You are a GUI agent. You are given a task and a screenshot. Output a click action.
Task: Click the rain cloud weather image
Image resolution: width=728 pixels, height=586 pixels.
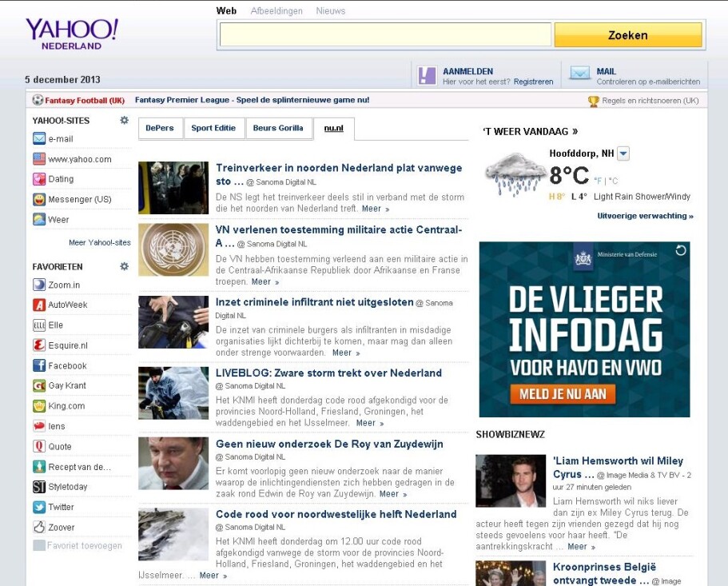coord(515,174)
